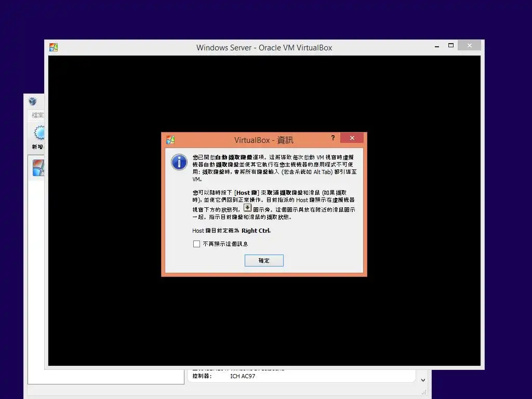This screenshot has height=399, width=532.
Task: Close the VirtualBox 資訊 dialog
Action: (x=352, y=138)
